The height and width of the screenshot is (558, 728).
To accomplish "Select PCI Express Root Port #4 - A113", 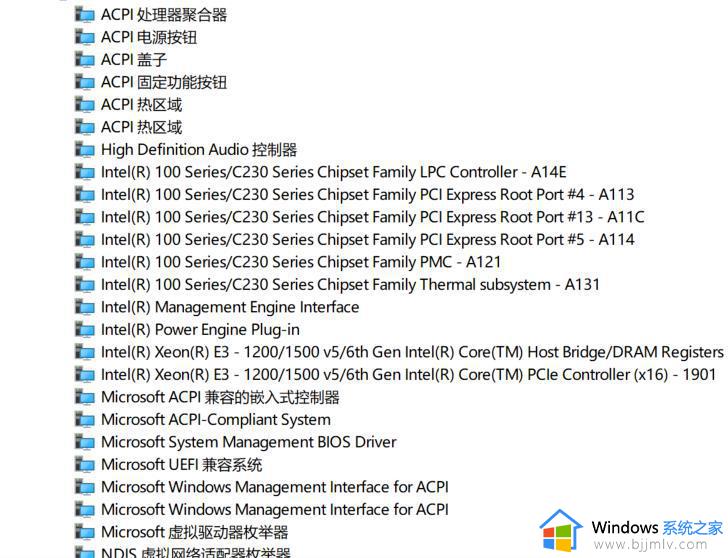I will click(x=367, y=195).
